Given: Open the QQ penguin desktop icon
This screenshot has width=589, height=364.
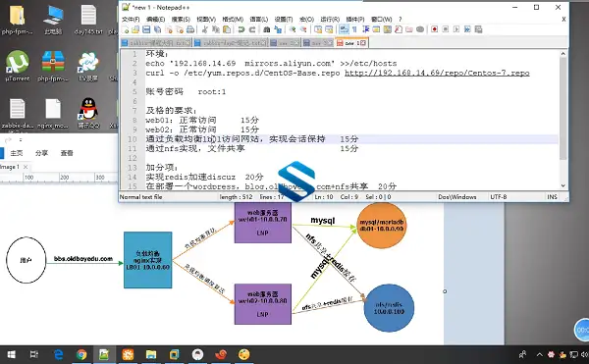Looking at the screenshot, I should [x=88, y=114].
